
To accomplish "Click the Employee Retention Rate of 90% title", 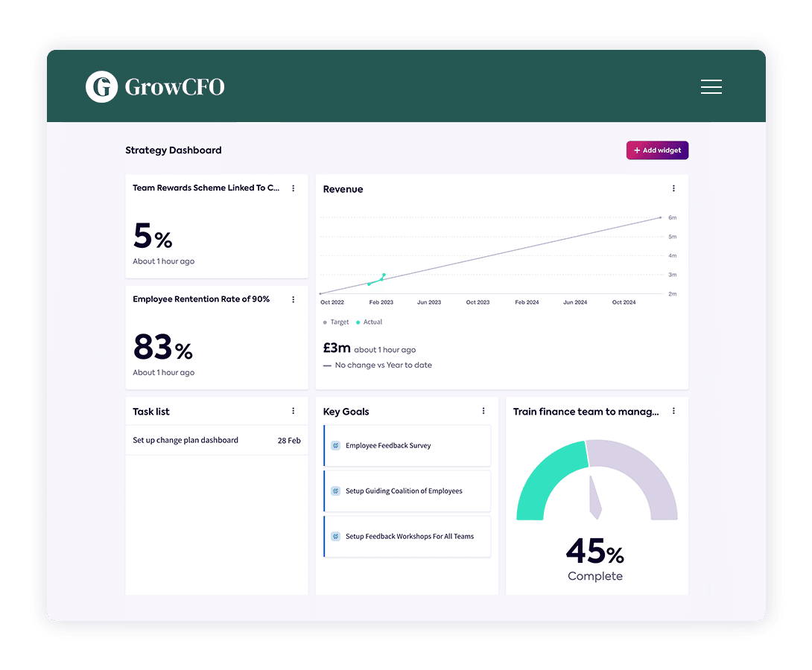I will tap(201, 299).
